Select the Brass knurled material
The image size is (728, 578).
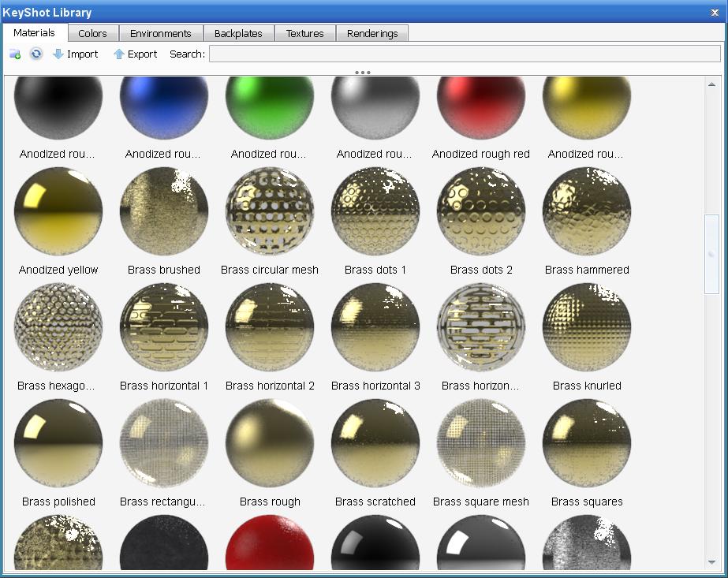coord(587,328)
